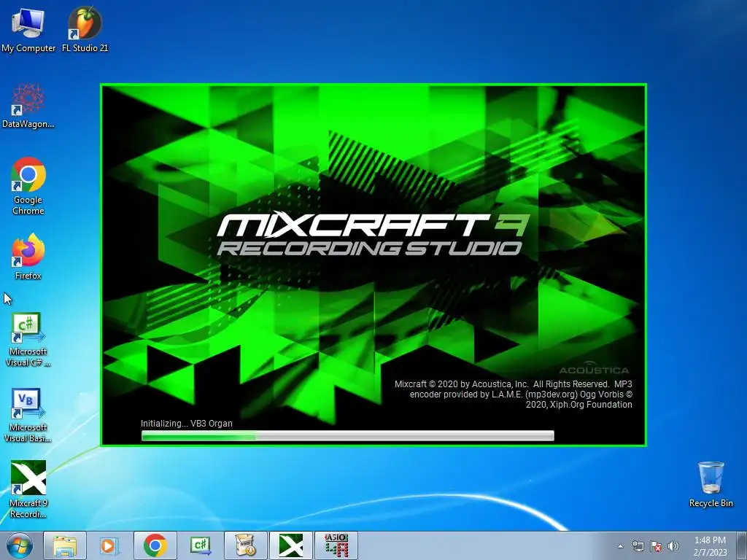The height and width of the screenshot is (560, 747).
Task: Select the Google Chrome desktop shortcut
Action: pos(28,186)
